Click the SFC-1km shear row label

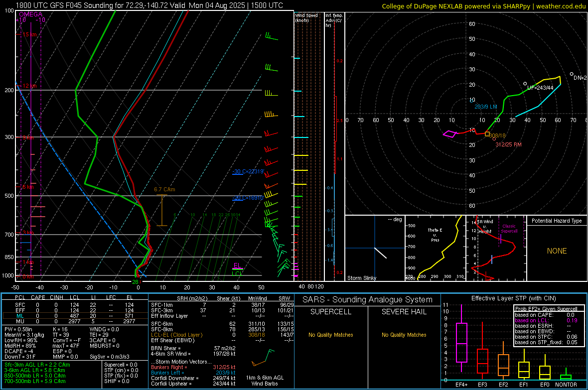(x=161, y=305)
